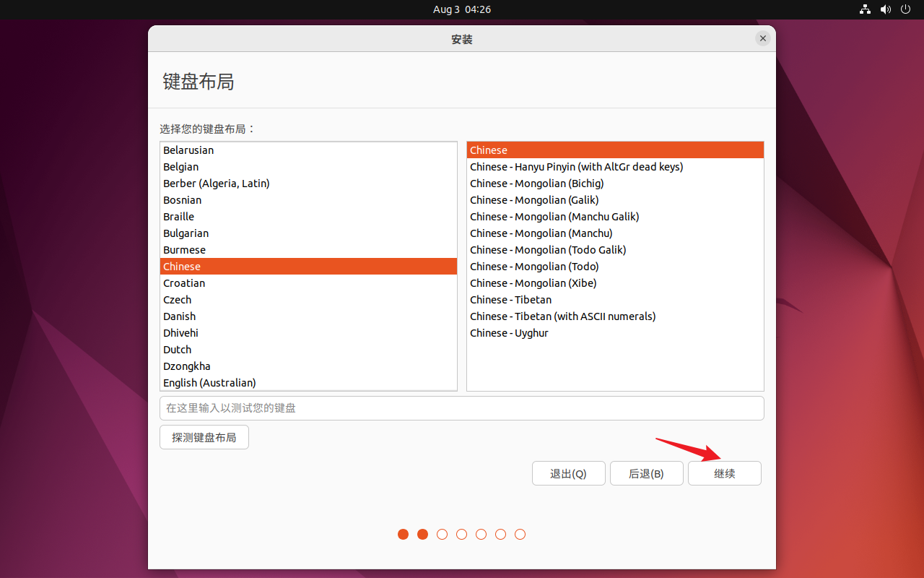Select Belarusian in the layout list
924x578 pixels.
click(x=188, y=150)
